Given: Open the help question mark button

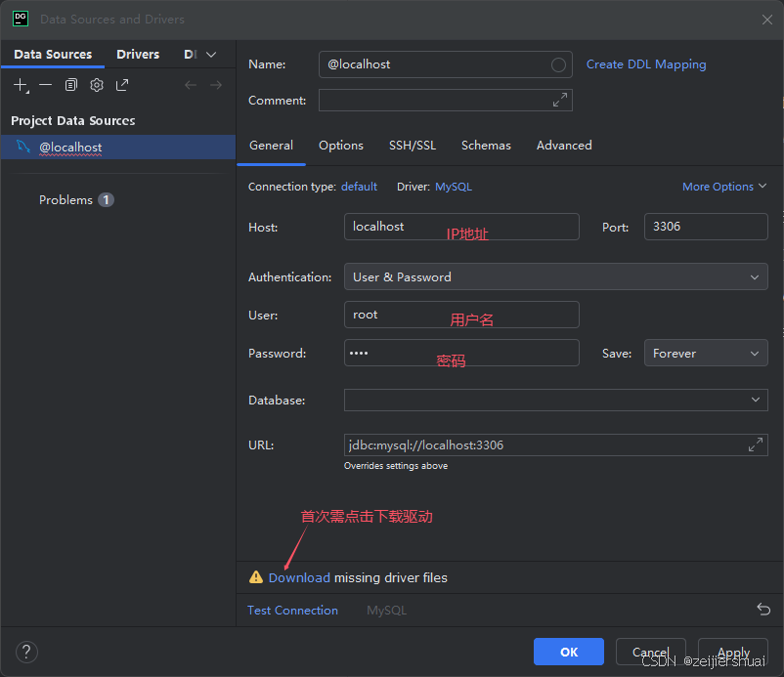Looking at the screenshot, I should coord(26,652).
